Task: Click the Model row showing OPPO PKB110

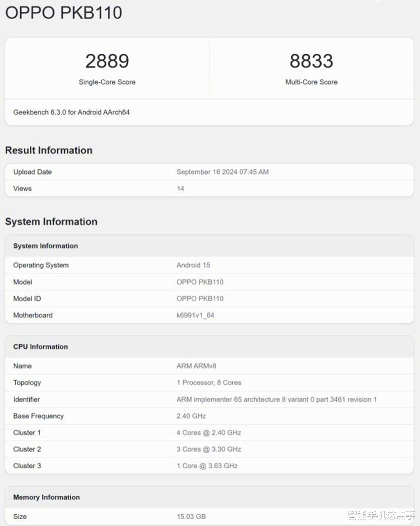Action: [x=210, y=282]
